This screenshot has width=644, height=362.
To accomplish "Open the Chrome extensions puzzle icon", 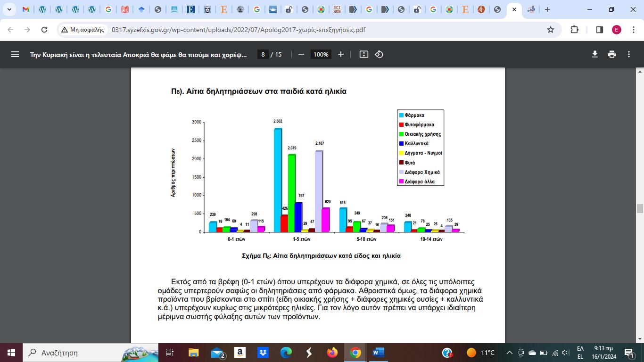I will click(574, 30).
